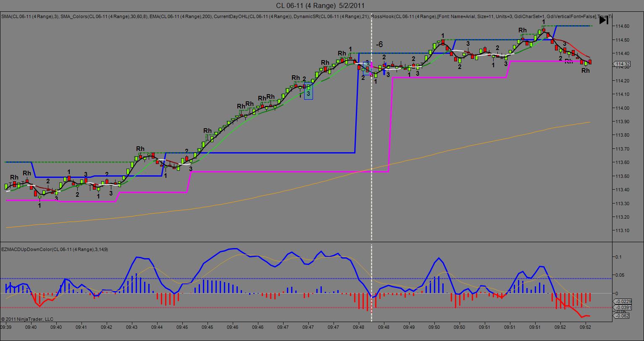Click the MACD value marker -0.0229

point(622,301)
